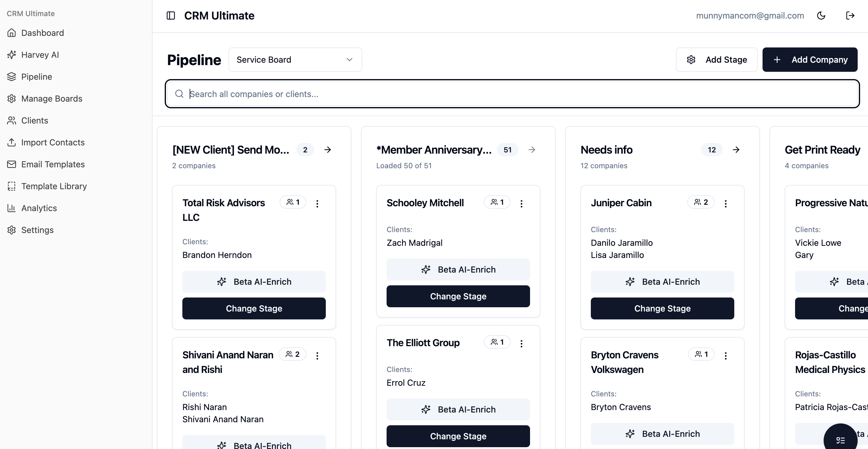Click client name Danilo Jaramillo
This screenshot has width=868, height=449.
click(x=622, y=243)
